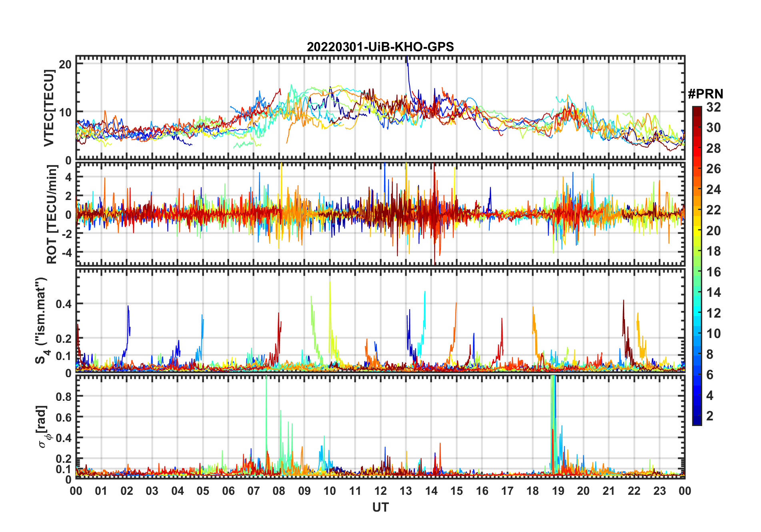The width and height of the screenshot is (761, 532).
Task: Click UT axis hour label "19"
Action: [558, 491]
